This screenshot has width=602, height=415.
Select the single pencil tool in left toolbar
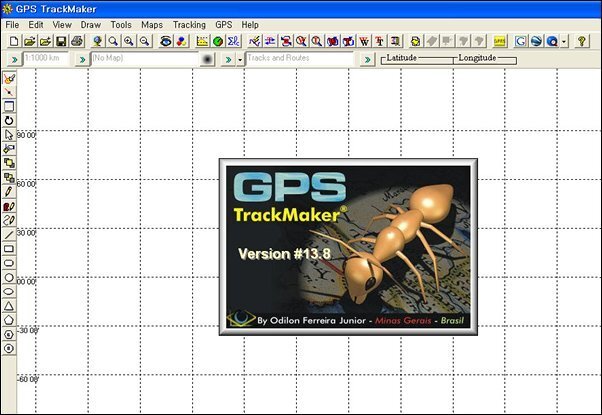[9, 192]
